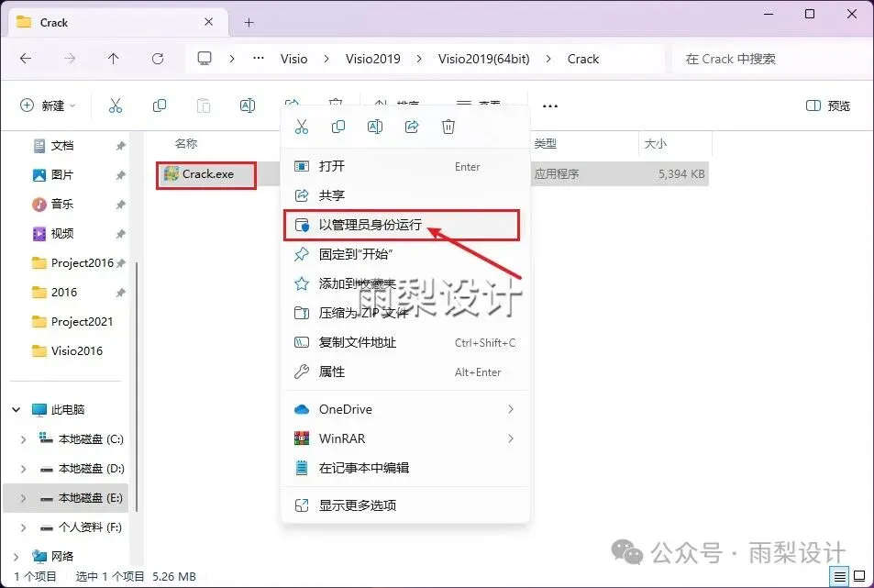The image size is (874, 588).
Task: Open Music (音乐) in quick access
Action: click(61, 204)
